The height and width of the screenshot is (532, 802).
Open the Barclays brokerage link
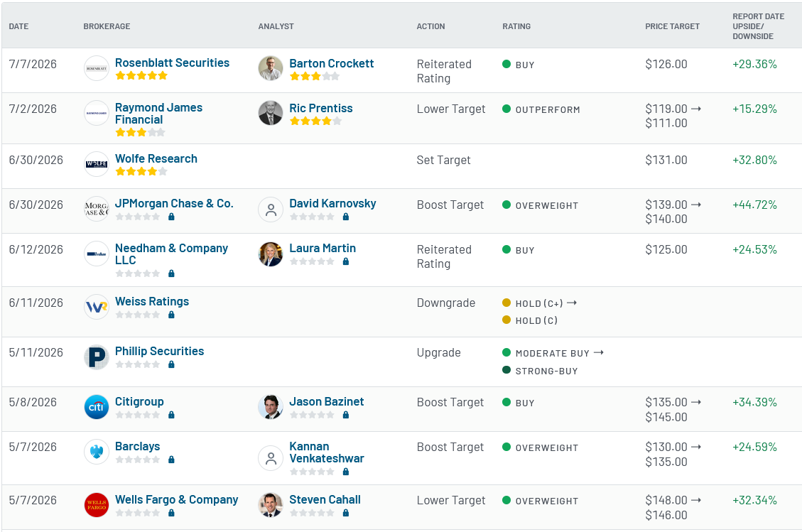(138, 447)
